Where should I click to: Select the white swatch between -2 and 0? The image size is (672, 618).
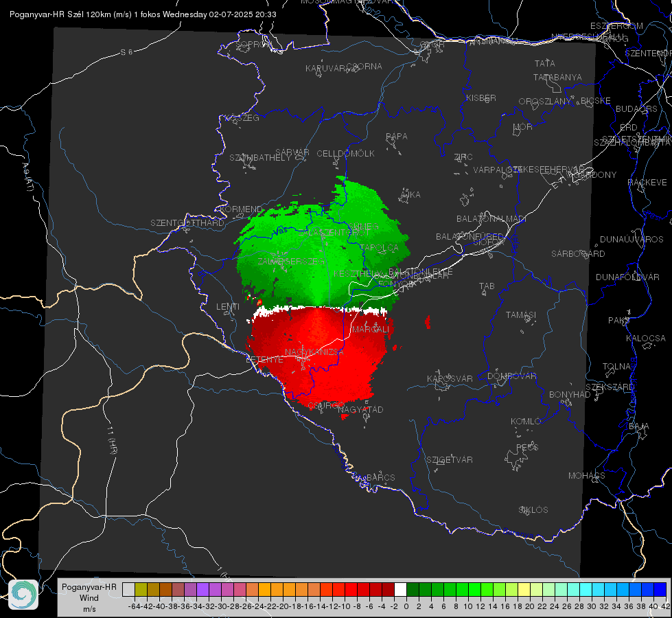point(400,589)
